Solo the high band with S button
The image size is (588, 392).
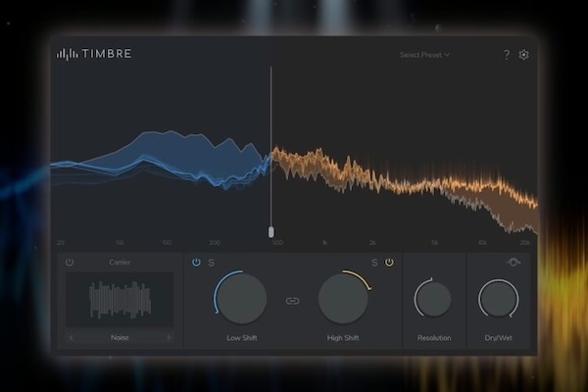point(374,263)
